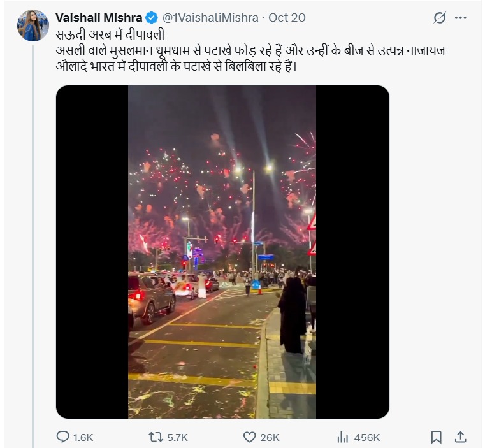Open the @1VaishaliMishra handle link

pos(210,18)
